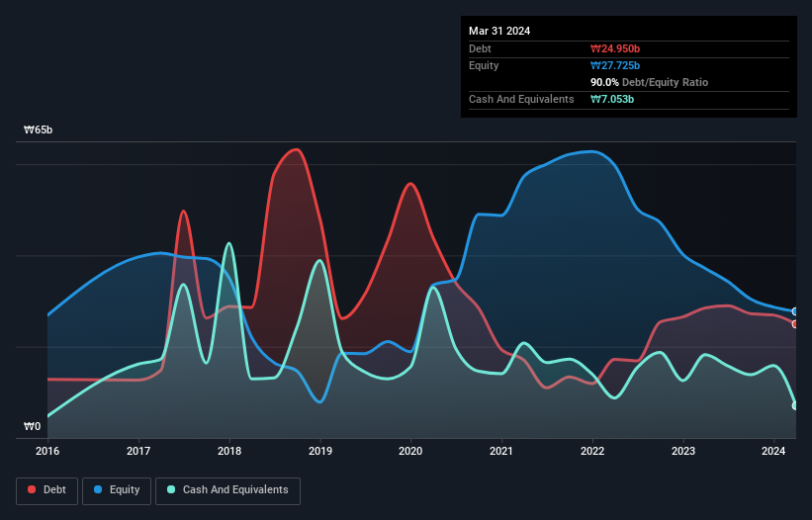Click the 2016 x-axis label
812x520 pixels.
tap(47, 451)
